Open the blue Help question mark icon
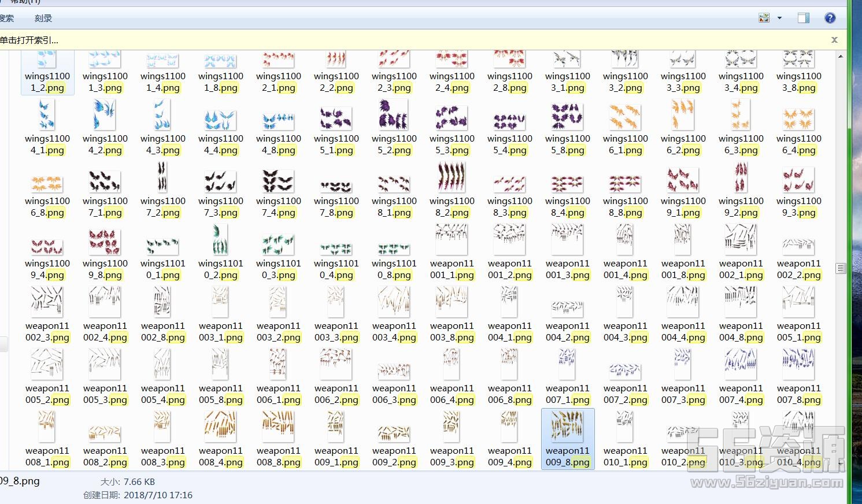Image resolution: width=862 pixels, height=504 pixels. point(830,18)
